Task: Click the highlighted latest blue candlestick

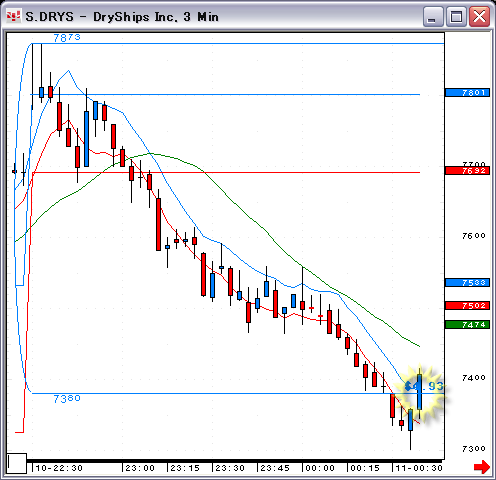Action: (419, 392)
